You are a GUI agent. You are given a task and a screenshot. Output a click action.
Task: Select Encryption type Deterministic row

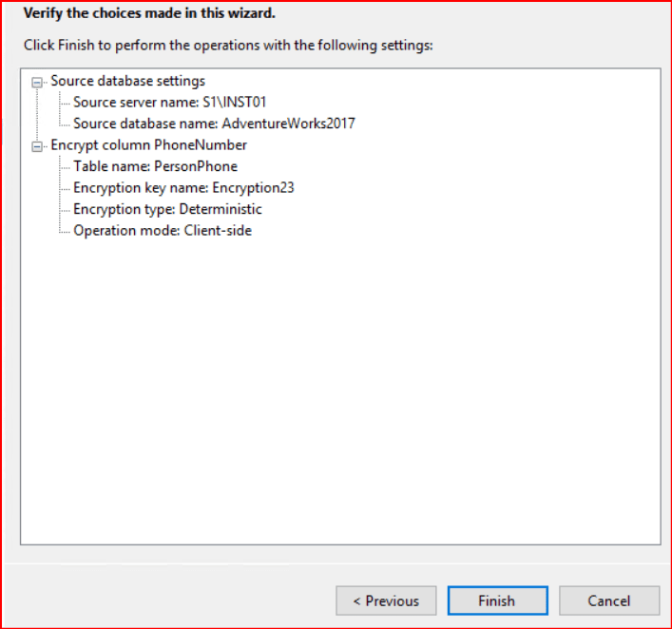pyautogui.click(x=167, y=209)
